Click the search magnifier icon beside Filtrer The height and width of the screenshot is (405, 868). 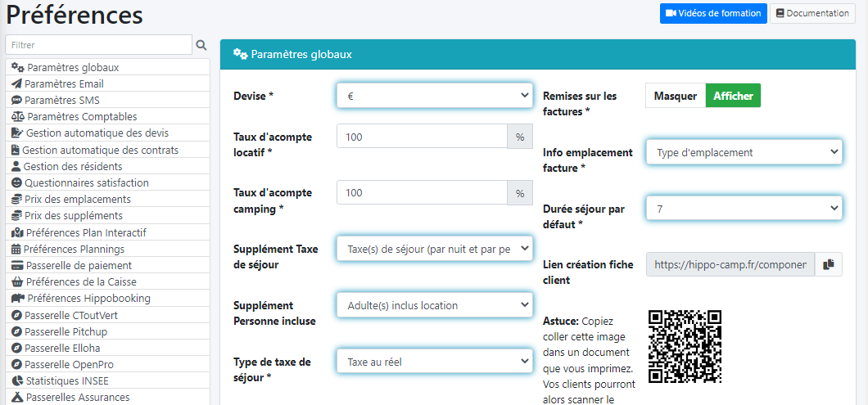(x=201, y=45)
